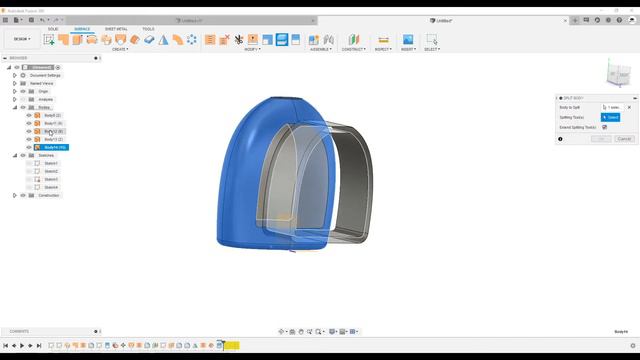Toggle visibility of Body11 eye icon
The height and width of the screenshot is (360, 640).
pyautogui.click(x=29, y=123)
